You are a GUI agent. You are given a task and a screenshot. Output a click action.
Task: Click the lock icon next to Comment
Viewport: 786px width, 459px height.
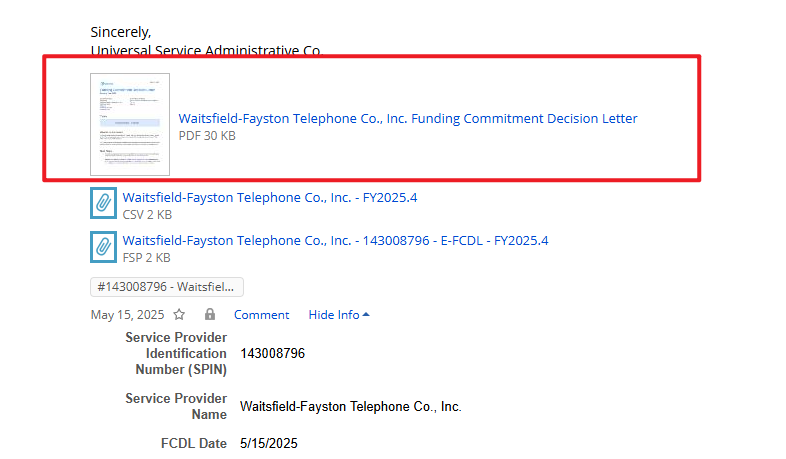(210, 314)
